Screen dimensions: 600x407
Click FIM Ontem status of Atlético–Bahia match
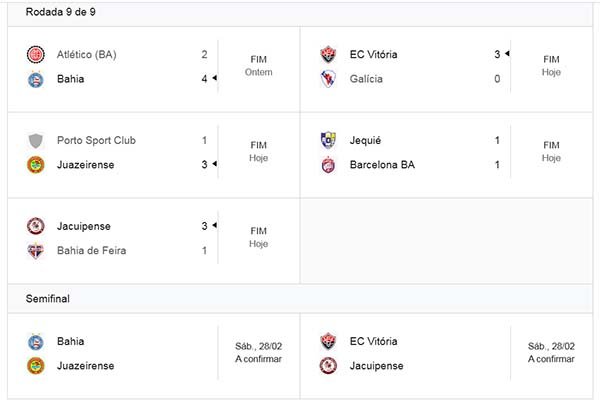coord(258,66)
